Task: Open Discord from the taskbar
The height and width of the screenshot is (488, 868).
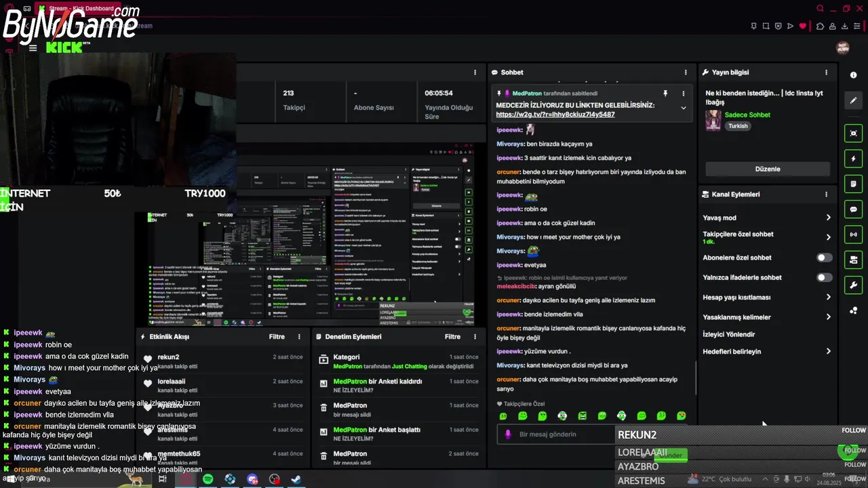Action: click(x=252, y=479)
